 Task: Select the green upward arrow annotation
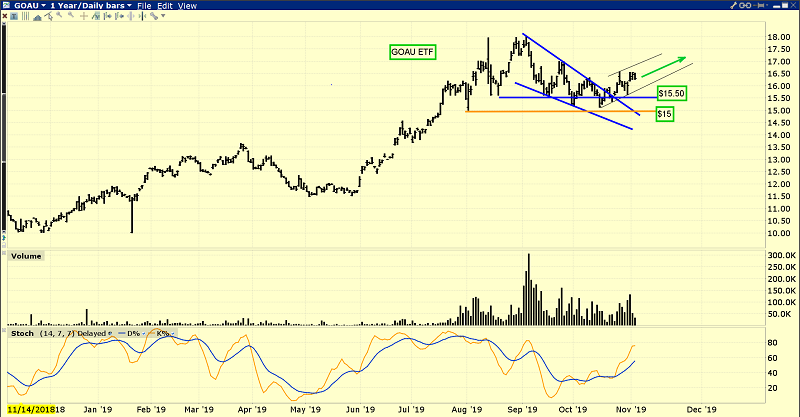664,66
